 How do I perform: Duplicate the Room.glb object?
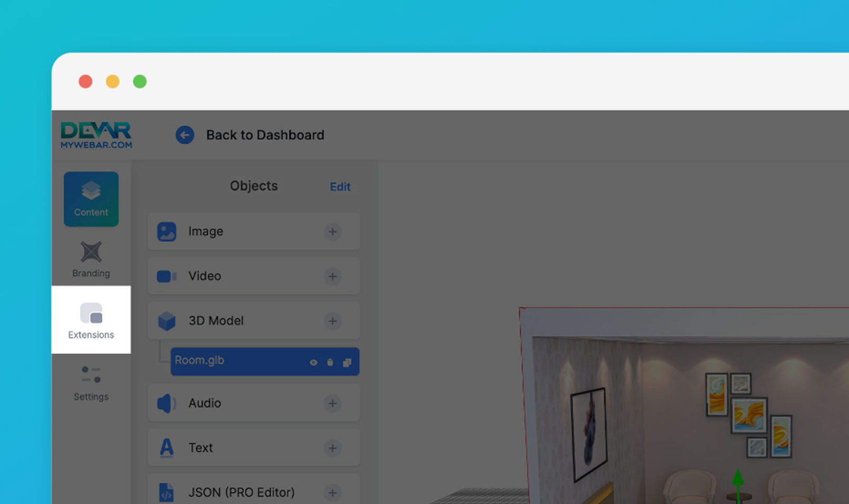[346, 362]
